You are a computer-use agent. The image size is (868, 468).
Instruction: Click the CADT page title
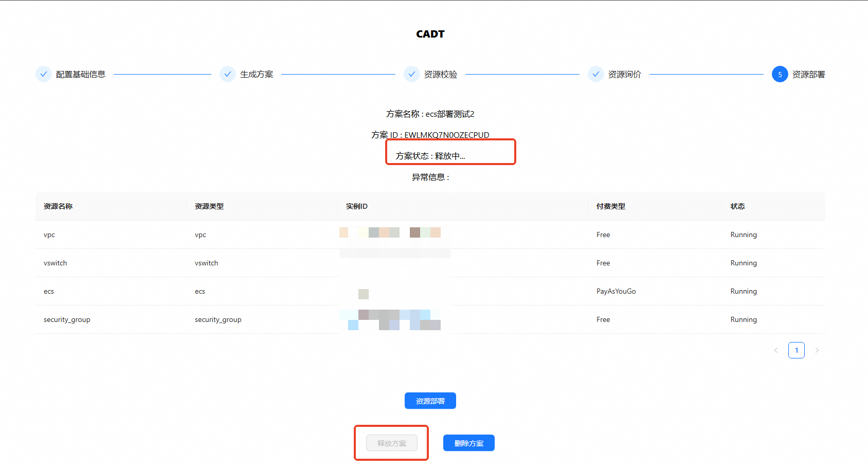430,34
